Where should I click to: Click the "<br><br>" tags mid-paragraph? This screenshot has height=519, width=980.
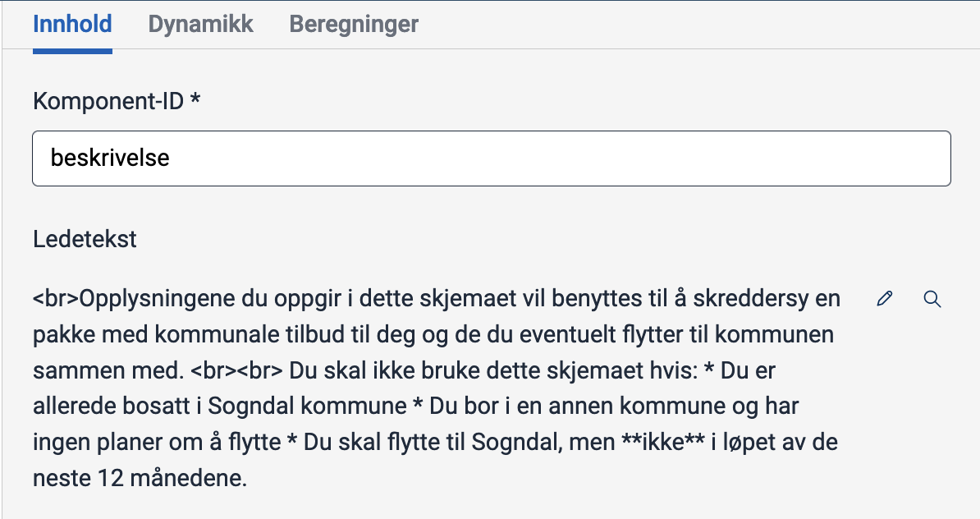(x=236, y=370)
